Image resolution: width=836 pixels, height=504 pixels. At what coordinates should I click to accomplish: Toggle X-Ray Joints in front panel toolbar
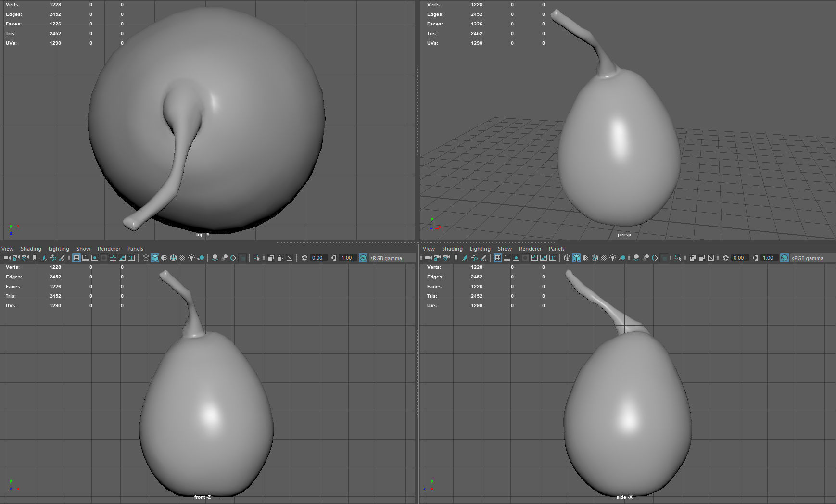click(x=290, y=258)
